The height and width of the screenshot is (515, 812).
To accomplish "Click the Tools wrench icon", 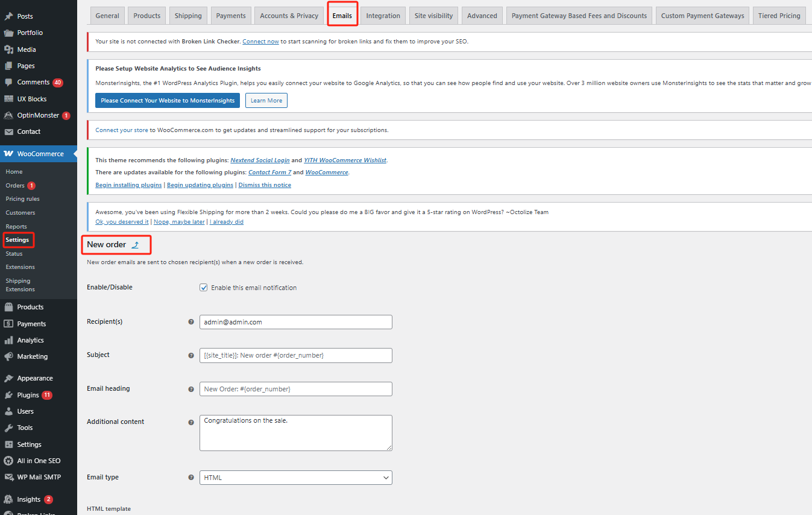I will coord(8,428).
